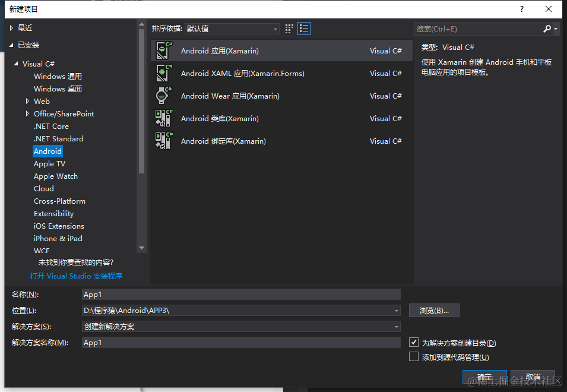Click the Android Wear 应用 watch icon
The width and height of the screenshot is (567, 392).
164,96
